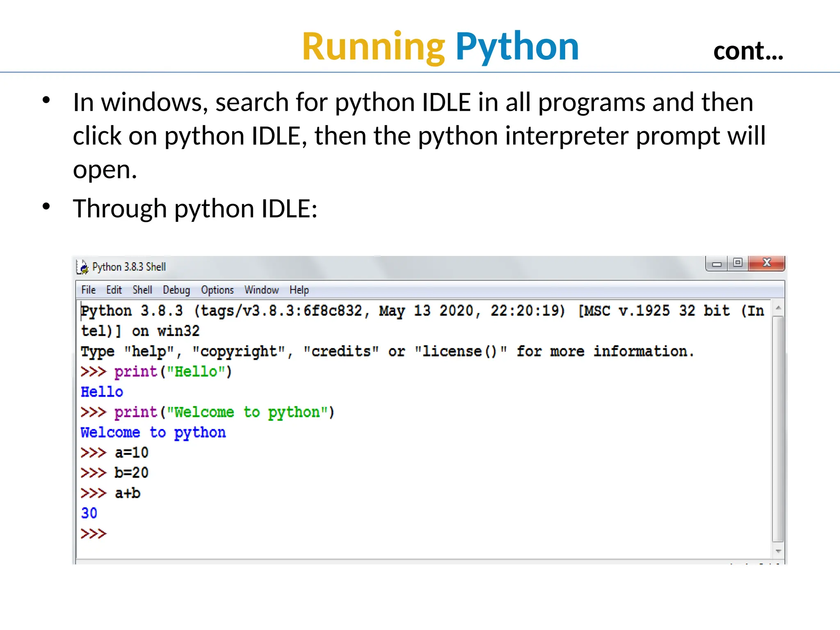
Task: Open the Debug menu
Action: pos(176,290)
